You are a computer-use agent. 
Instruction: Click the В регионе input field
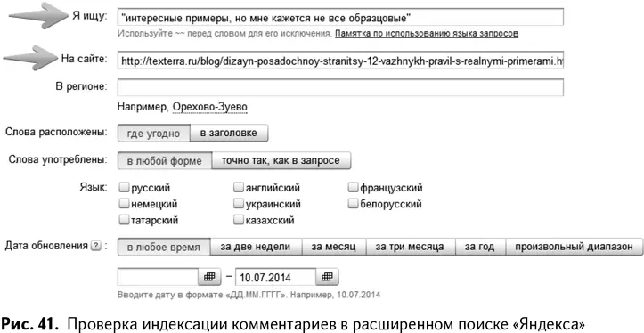tap(340, 87)
